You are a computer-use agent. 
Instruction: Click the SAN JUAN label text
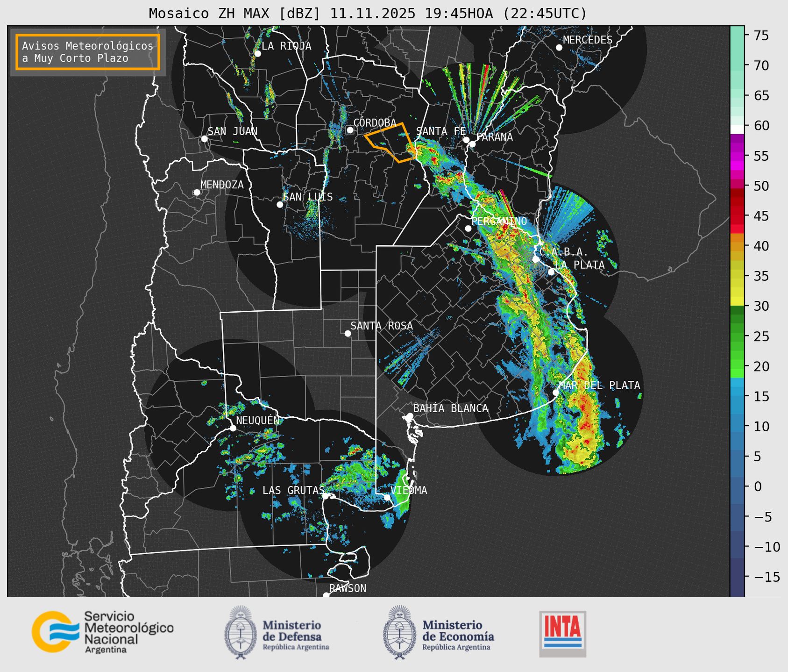233,131
